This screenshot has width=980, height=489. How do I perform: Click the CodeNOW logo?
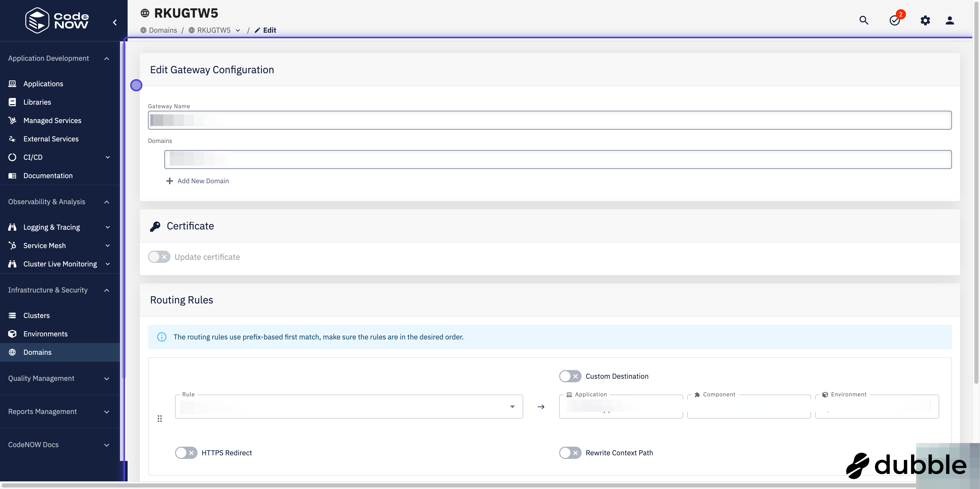[x=57, y=21]
